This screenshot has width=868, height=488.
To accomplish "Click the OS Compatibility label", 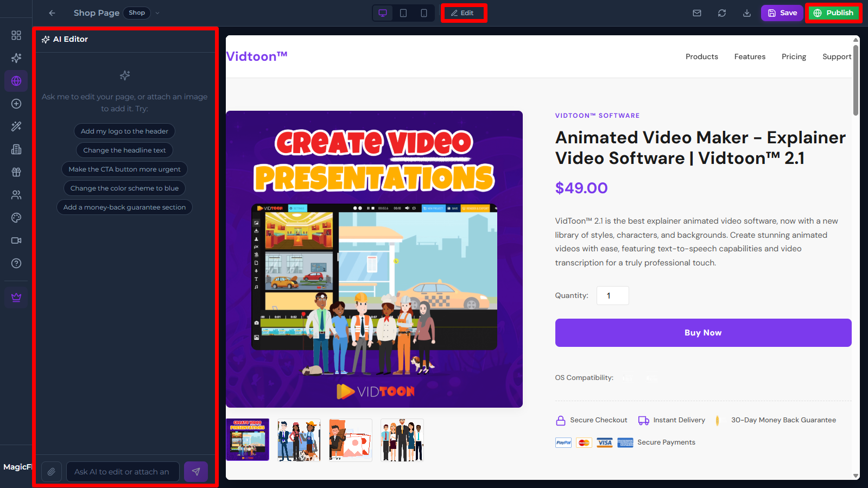I will (584, 378).
